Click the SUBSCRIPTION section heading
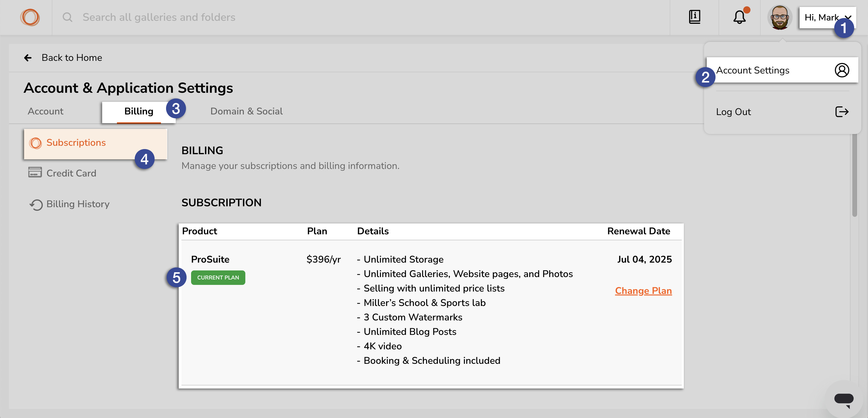The height and width of the screenshot is (418, 868). coord(222,203)
